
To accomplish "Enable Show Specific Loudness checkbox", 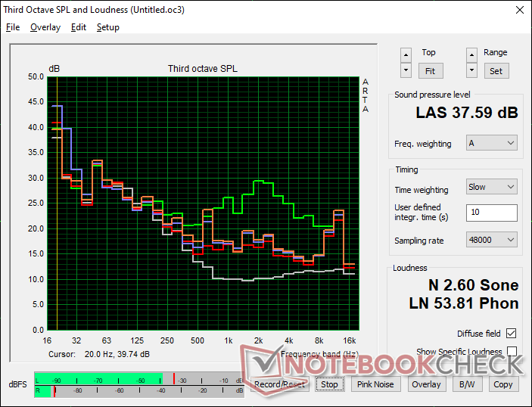I will point(512,351).
